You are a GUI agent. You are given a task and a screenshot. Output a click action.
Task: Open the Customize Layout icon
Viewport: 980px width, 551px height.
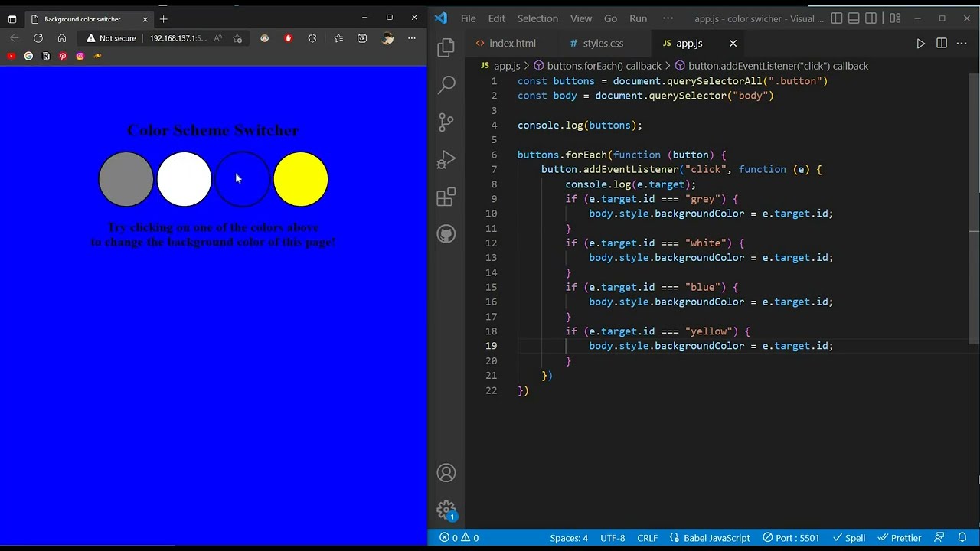click(x=893, y=18)
